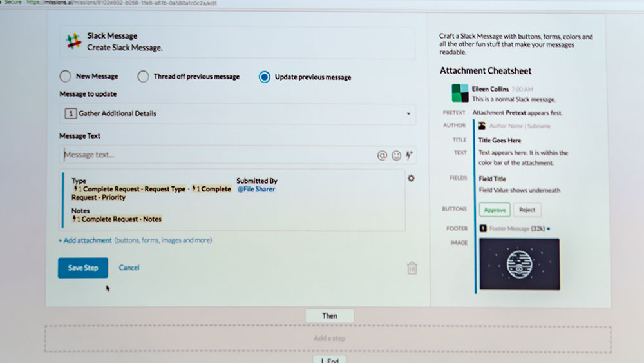Click the author icon beside Author Name
This screenshot has height=363, width=644.
[482, 126]
